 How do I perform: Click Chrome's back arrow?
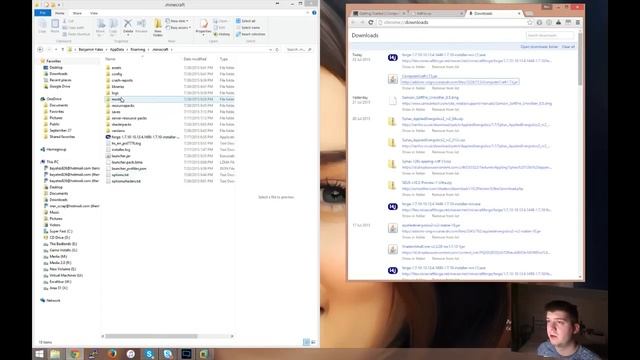pyautogui.click(x=353, y=22)
